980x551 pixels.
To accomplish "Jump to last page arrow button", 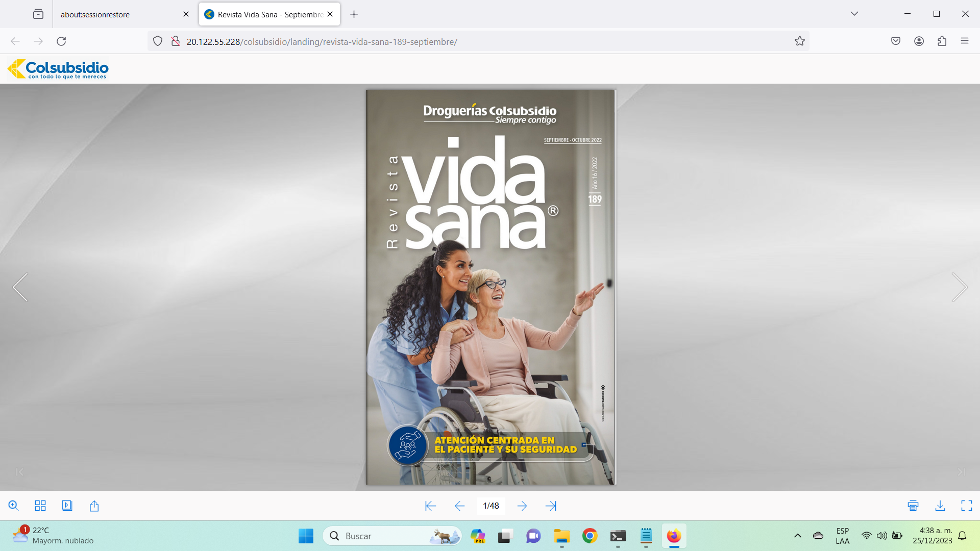I will [x=551, y=506].
